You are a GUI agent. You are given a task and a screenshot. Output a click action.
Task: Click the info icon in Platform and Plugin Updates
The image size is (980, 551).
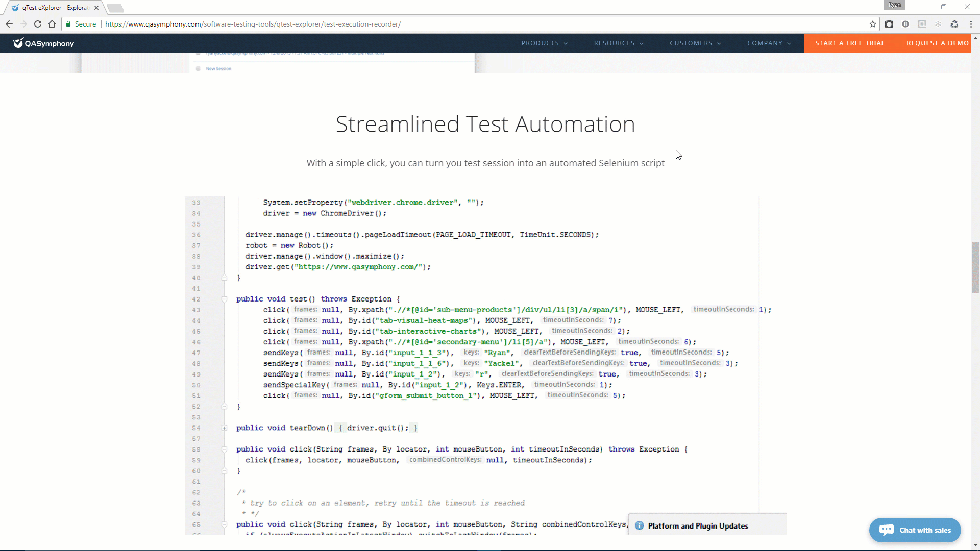pos(639,525)
